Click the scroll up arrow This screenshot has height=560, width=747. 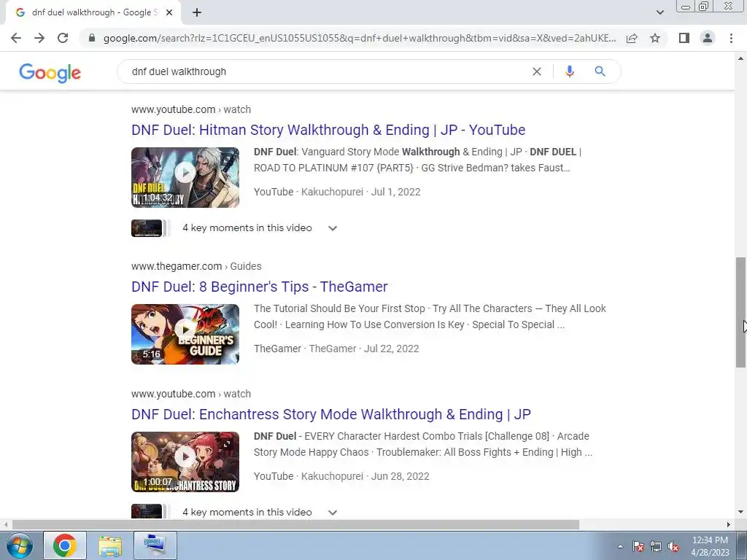coord(740,58)
